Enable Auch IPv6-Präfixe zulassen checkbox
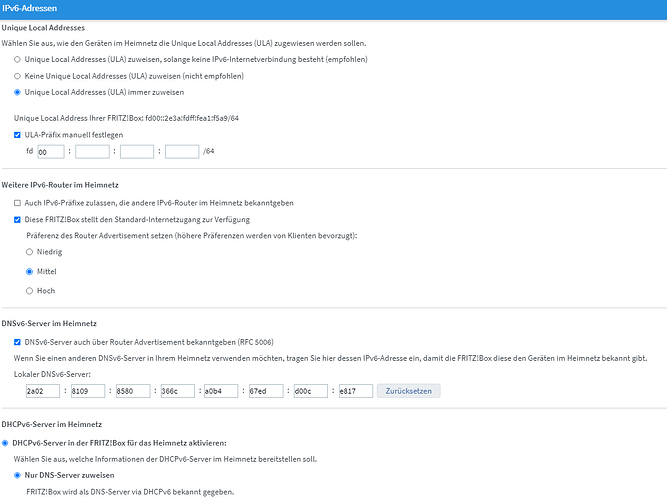667x500 pixels. click(x=18, y=203)
